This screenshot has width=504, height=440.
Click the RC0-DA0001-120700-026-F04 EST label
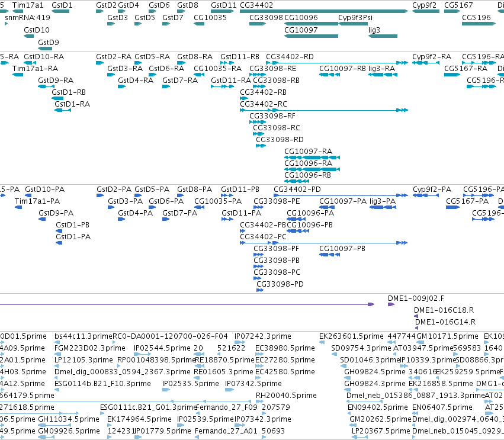170,336
